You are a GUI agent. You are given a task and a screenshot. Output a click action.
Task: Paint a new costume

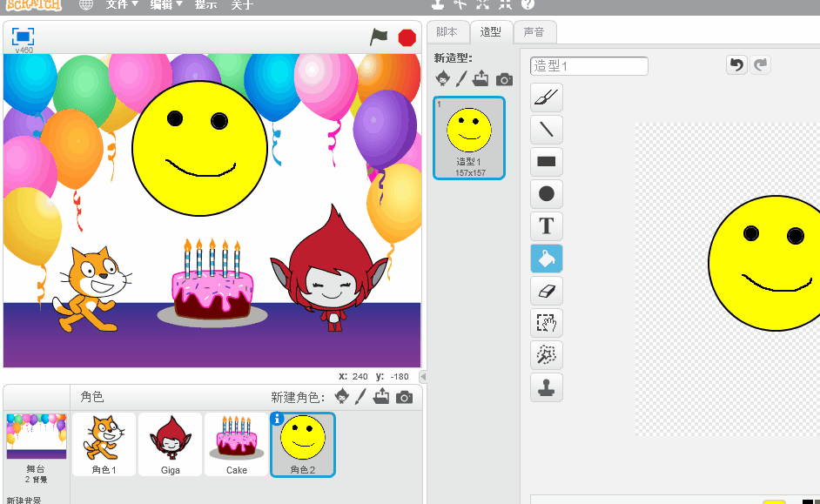(x=461, y=78)
